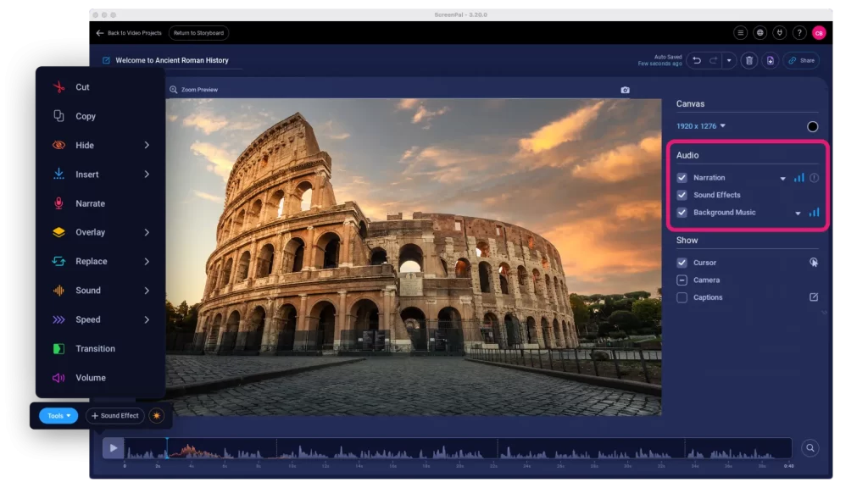
Task: Click the edit captions pencil icon
Action: 814,297
